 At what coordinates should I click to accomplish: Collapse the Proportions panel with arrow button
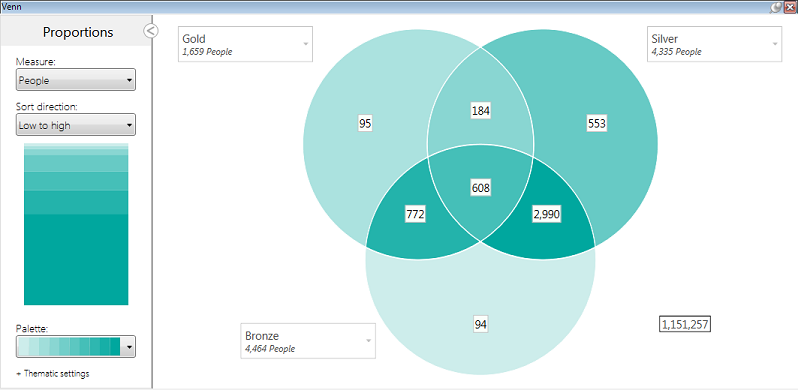pos(151,31)
